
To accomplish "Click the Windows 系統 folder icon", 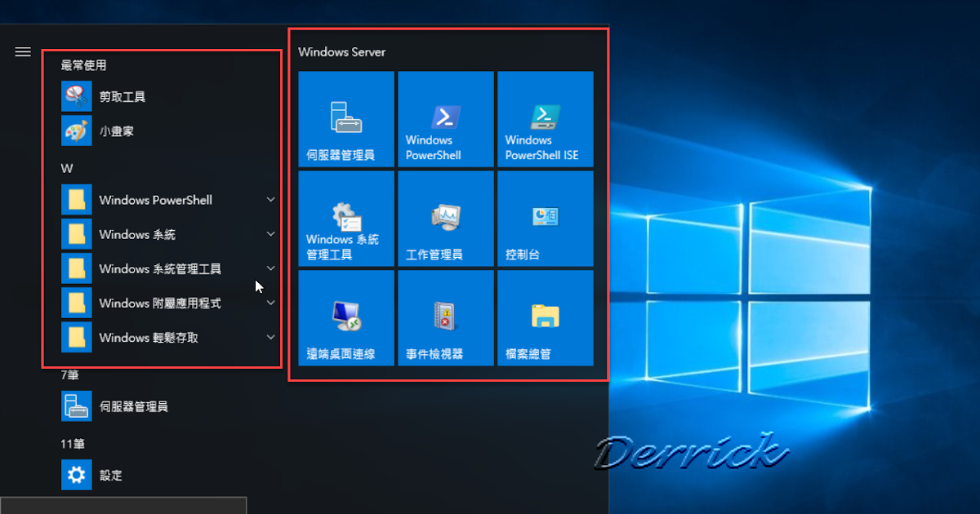I will click(77, 234).
